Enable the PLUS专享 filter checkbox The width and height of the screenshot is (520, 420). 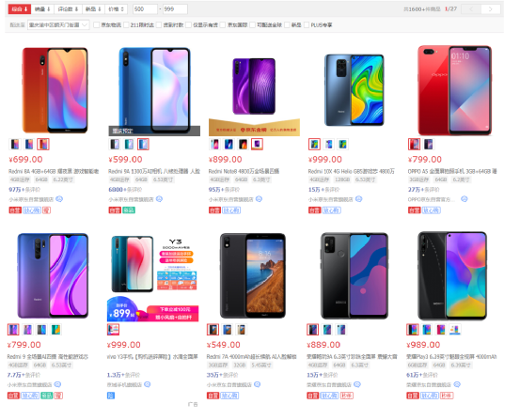(307, 24)
